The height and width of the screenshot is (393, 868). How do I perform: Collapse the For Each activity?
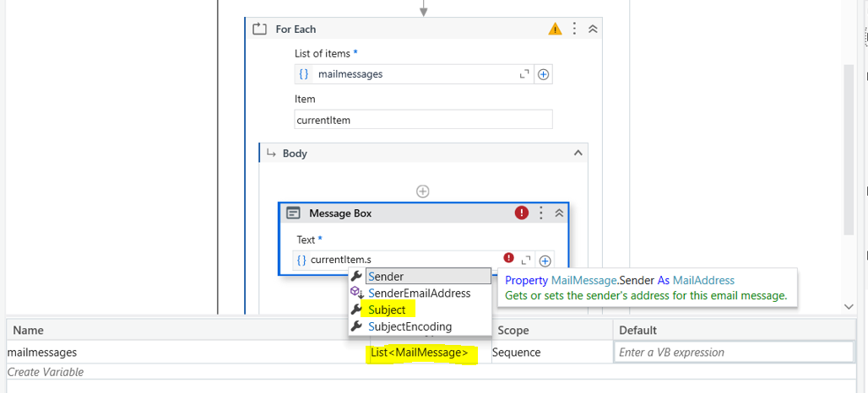click(593, 29)
